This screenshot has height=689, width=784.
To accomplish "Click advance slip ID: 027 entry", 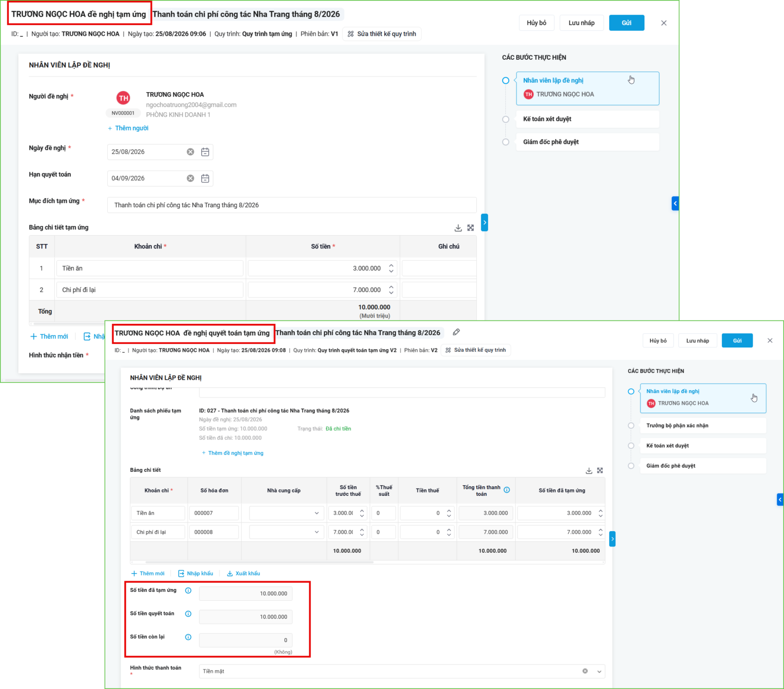I will pos(274,411).
